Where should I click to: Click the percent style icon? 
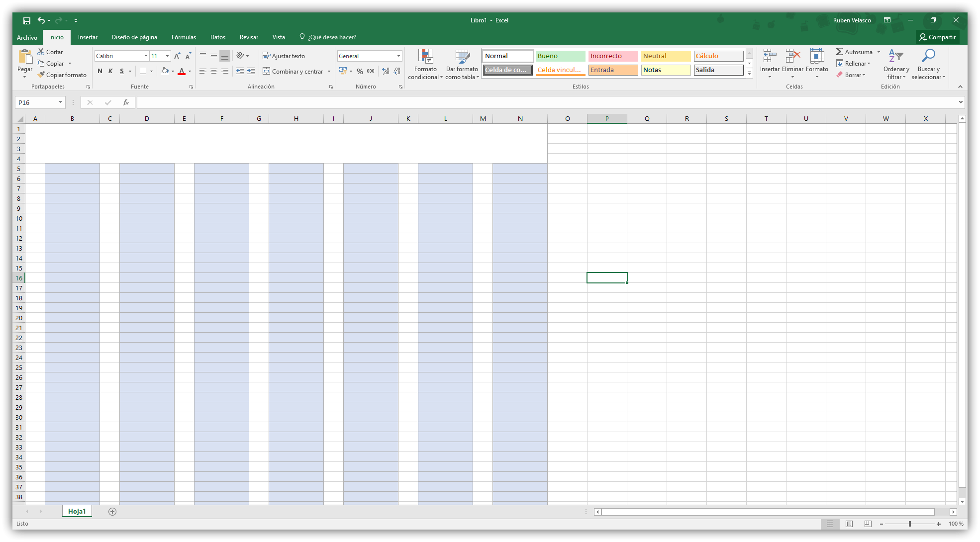click(360, 72)
